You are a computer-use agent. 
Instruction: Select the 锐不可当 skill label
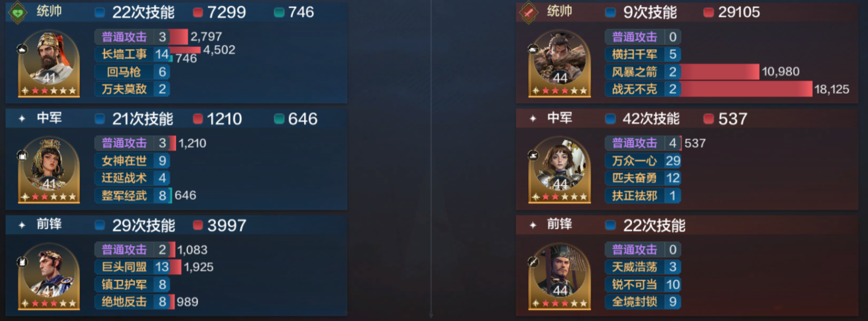(x=634, y=285)
